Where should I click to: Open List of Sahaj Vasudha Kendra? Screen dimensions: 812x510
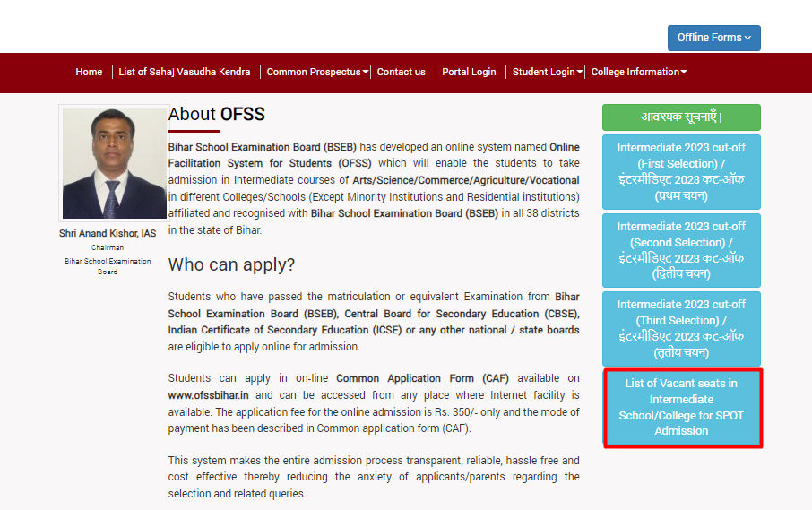click(185, 72)
